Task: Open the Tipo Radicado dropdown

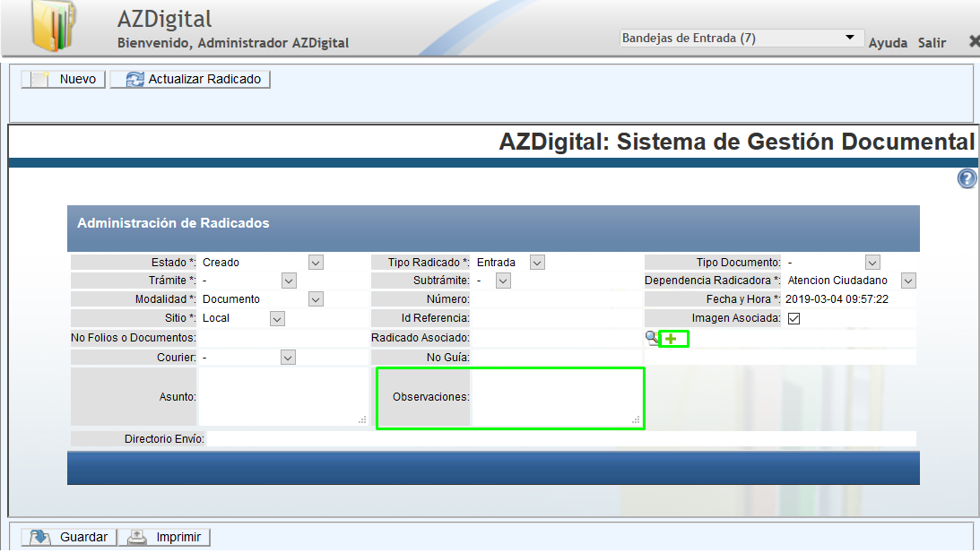Action: [537, 263]
